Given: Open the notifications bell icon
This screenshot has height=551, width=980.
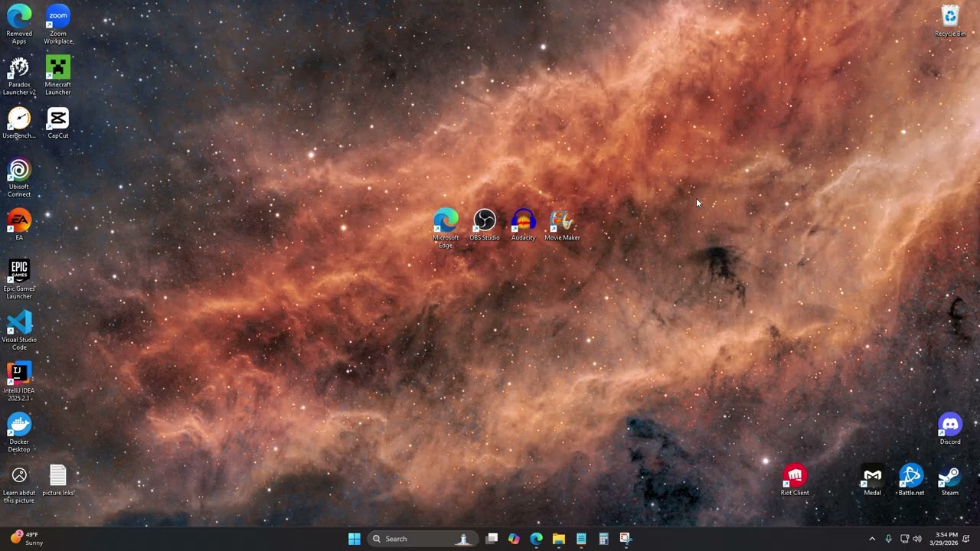Looking at the screenshot, I should coord(966,539).
